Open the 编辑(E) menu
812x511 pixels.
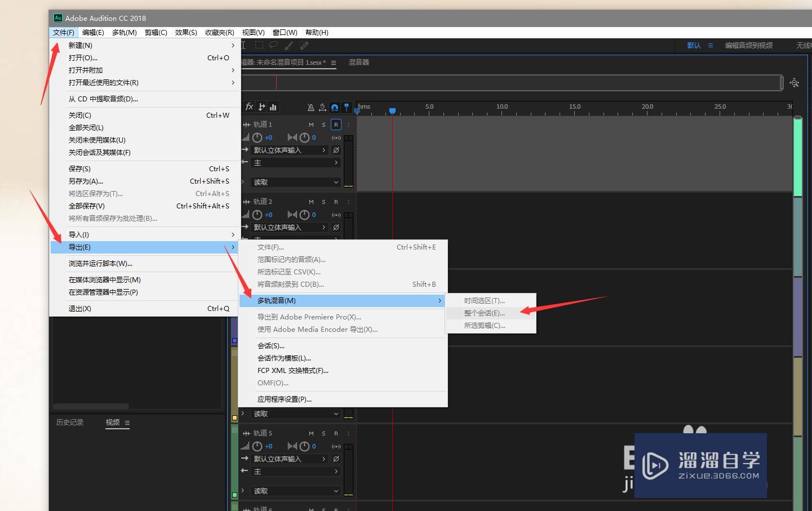click(93, 33)
